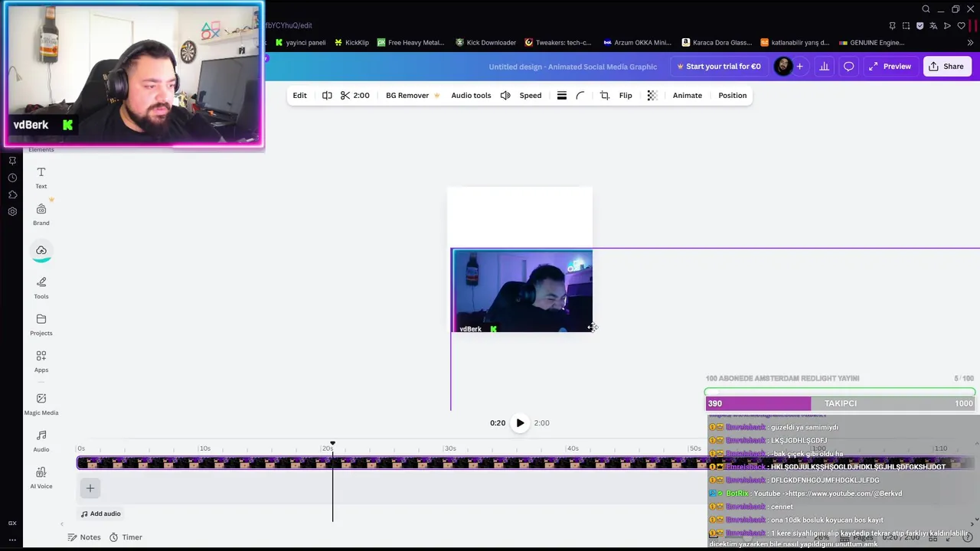Click the browser sidebar pin icon

(x=12, y=161)
